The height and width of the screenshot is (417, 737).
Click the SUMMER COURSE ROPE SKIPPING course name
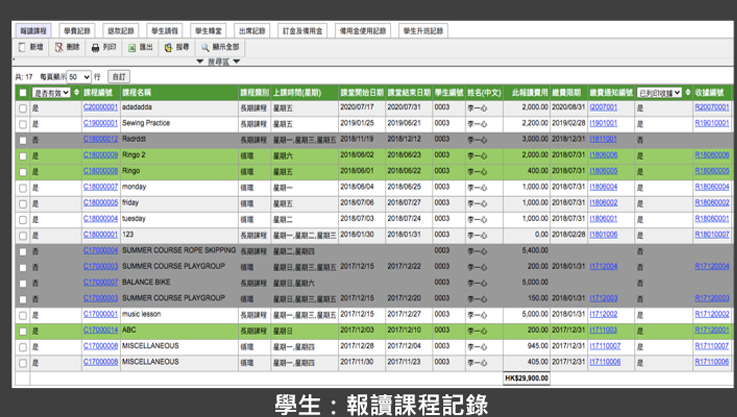point(179,251)
